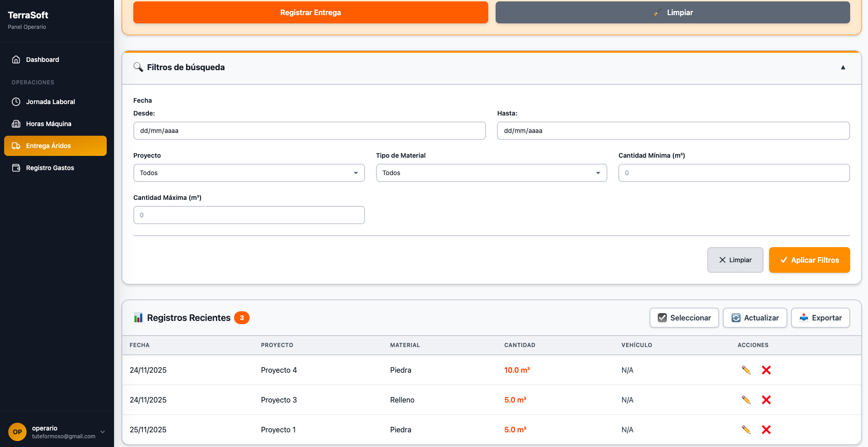The width and height of the screenshot is (868, 447).
Task: Click the pencil edit icon for Proyecto 4
Action: coord(746,370)
